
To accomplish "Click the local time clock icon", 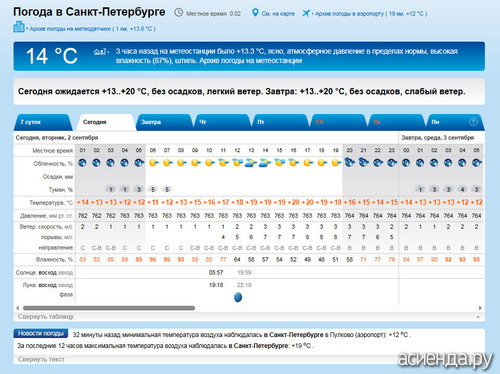I will [x=179, y=13].
